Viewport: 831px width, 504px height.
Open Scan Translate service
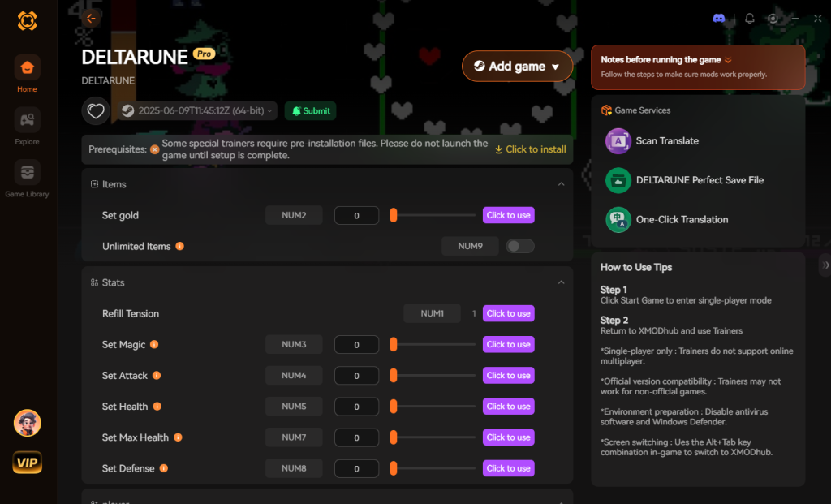click(x=652, y=141)
